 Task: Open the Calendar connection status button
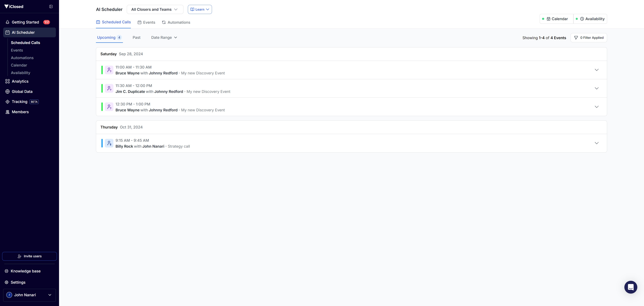tap(556, 19)
